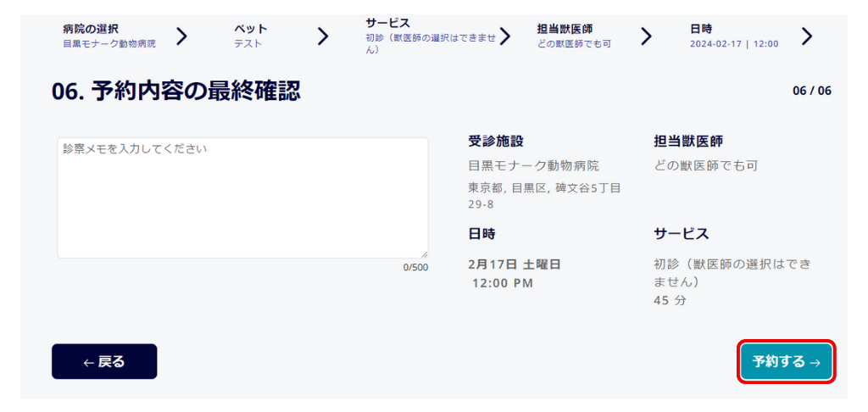Image resolution: width=868 pixels, height=412 pixels.
Task: Open the 日時 step
Action: [x=734, y=36]
